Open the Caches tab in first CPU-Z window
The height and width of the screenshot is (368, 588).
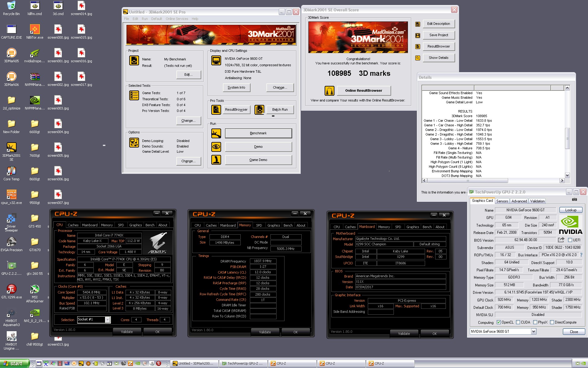[x=73, y=225]
